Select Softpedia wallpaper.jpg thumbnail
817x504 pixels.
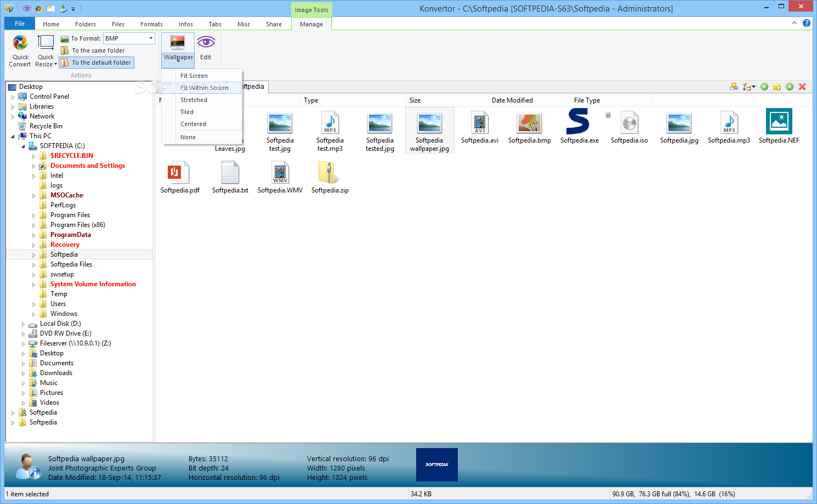[x=429, y=131]
